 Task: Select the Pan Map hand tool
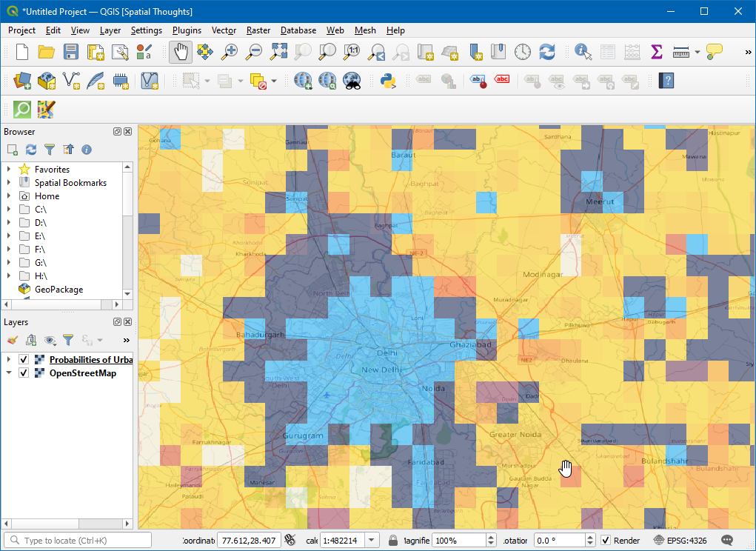click(x=181, y=52)
